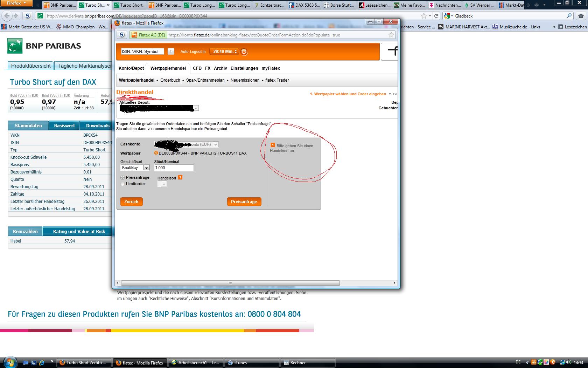Switch to Rechner in the taskbar
Screen dimensions: 588x368
tap(308, 363)
